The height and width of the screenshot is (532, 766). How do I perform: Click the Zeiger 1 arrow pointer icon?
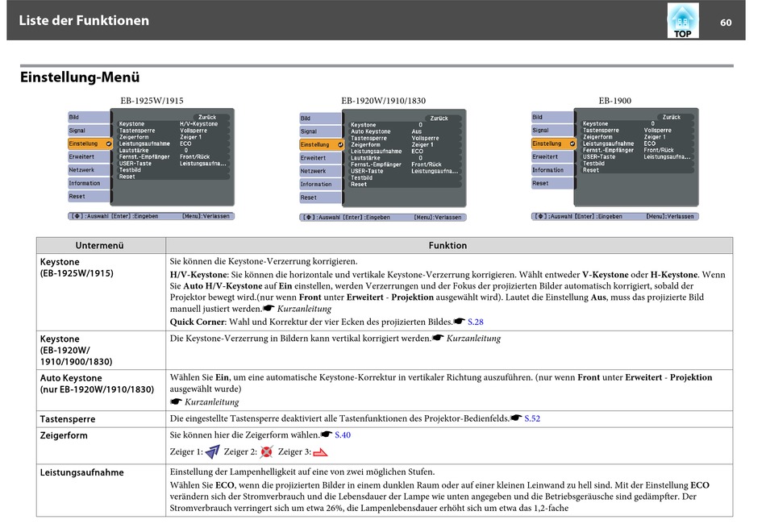point(213,452)
